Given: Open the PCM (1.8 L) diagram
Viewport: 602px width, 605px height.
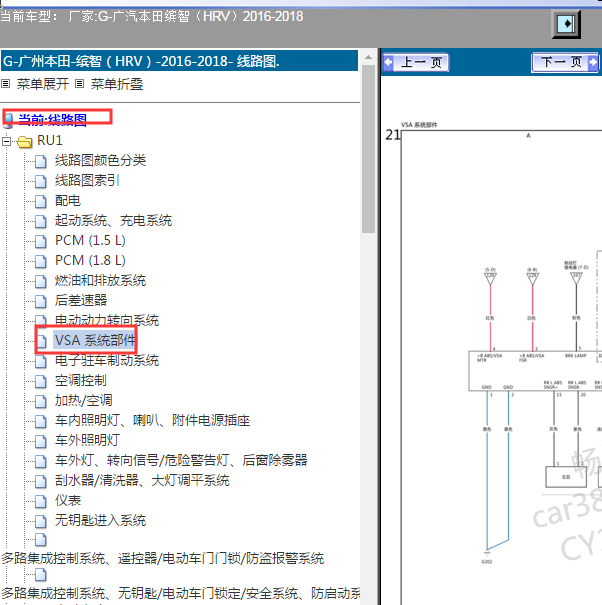Looking at the screenshot, I should click(x=90, y=260).
